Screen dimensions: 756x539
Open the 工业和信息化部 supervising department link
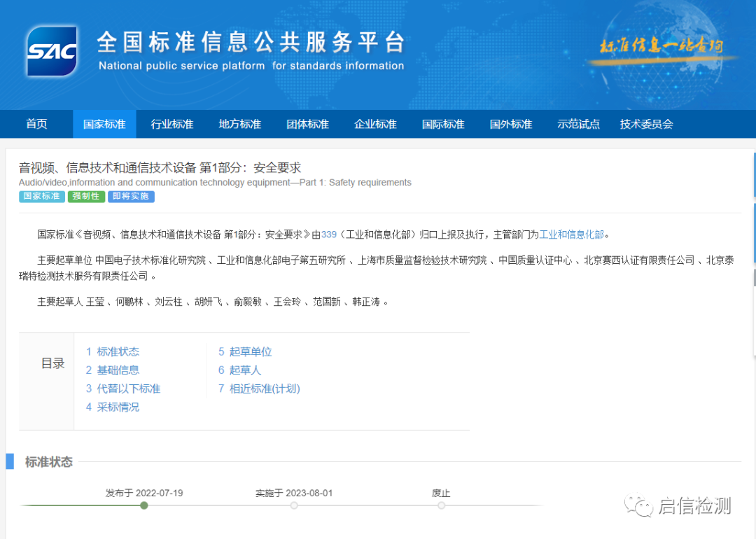click(571, 234)
